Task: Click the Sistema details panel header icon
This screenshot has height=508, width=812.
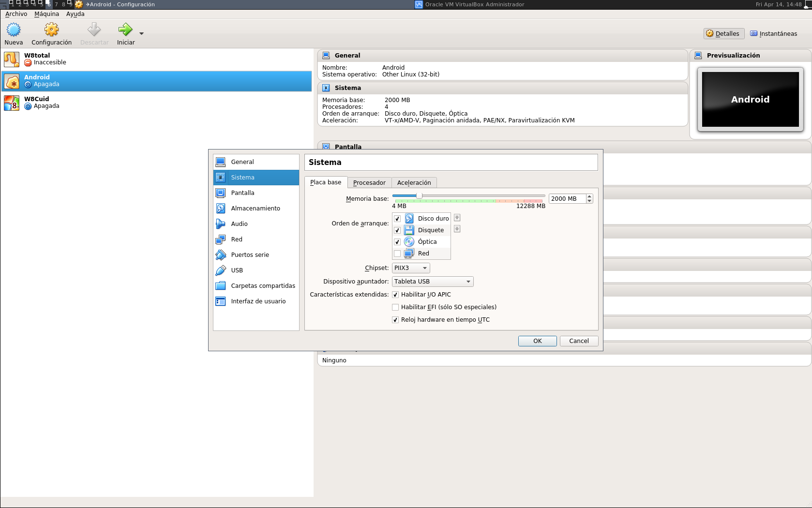Action: click(326, 88)
